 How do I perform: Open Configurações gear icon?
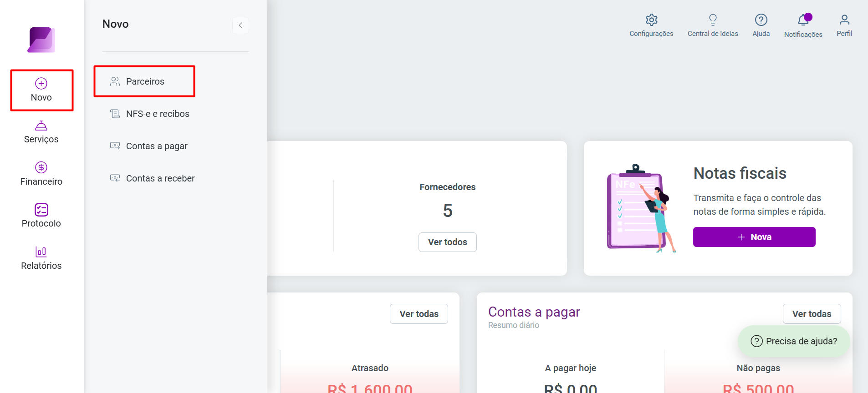coord(651,25)
